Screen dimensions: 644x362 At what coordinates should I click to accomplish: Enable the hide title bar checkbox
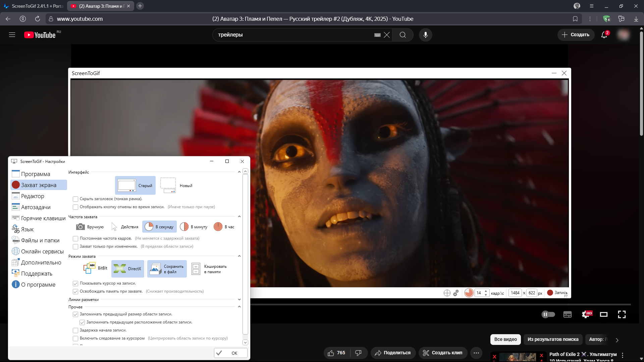[x=75, y=199]
